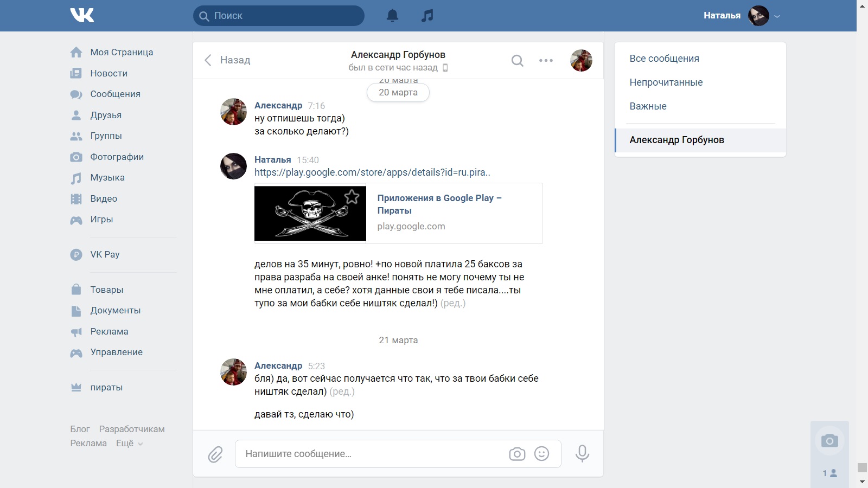This screenshot has height=488, width=868.
Task: Click the microphone voice message icon
Action: 582,453
